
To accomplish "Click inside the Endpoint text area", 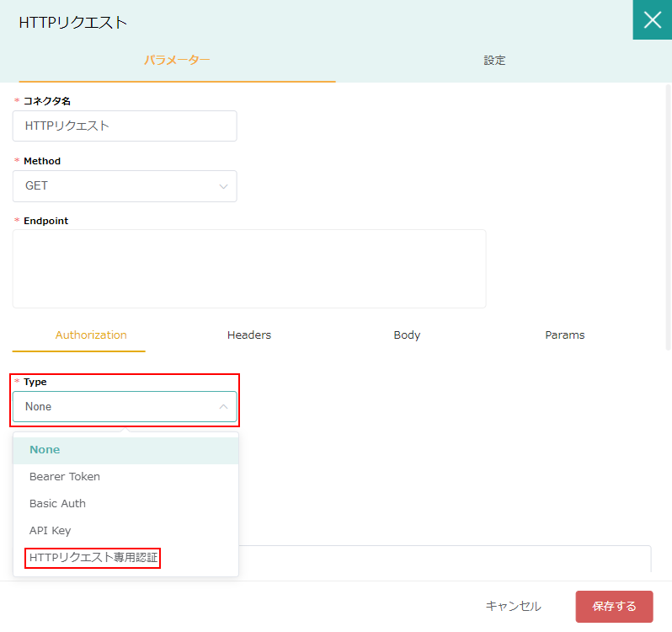I will (249, 269).
